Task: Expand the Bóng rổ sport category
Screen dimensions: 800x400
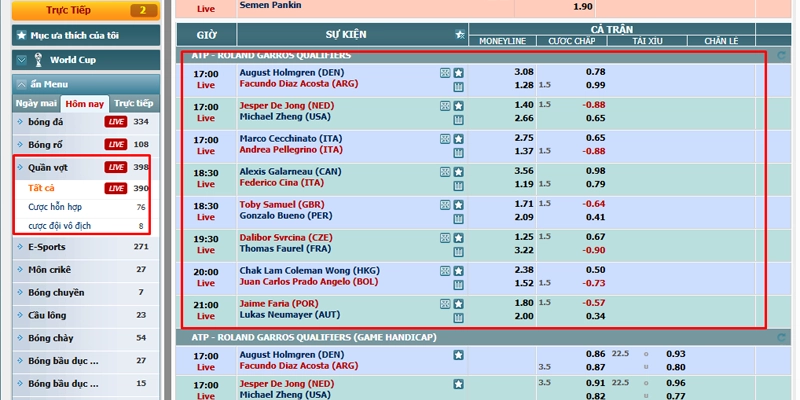Action: tap(86, 144)
